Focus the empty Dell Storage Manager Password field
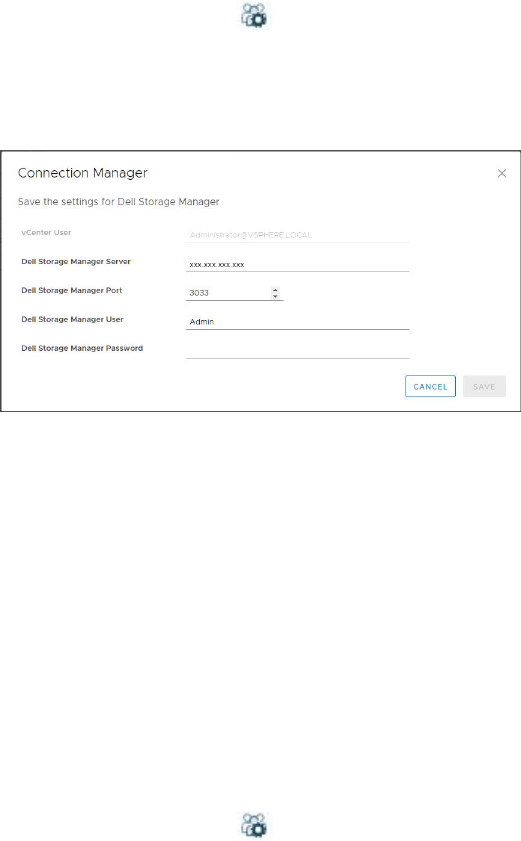The width and height of the screenshot is (521, 841). pos(297,350)
